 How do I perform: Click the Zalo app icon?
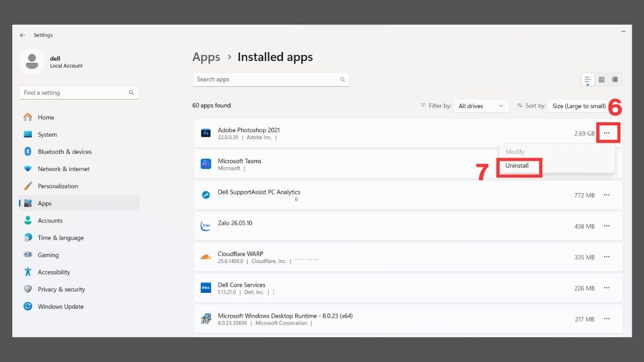coord(206,226)
